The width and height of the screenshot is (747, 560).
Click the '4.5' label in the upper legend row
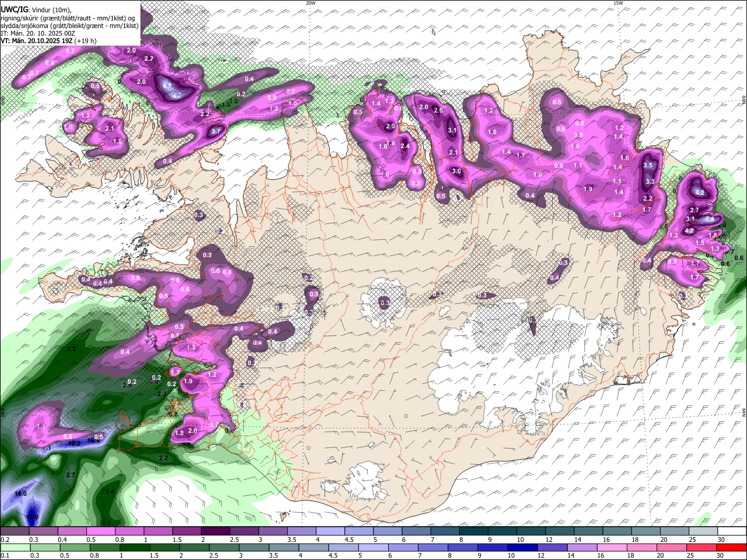pos(349,540)
